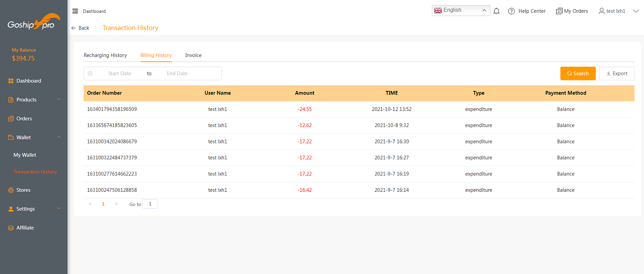Open Stores in the sidebar
Screen dimensions: 644x274
click(23, 190)
